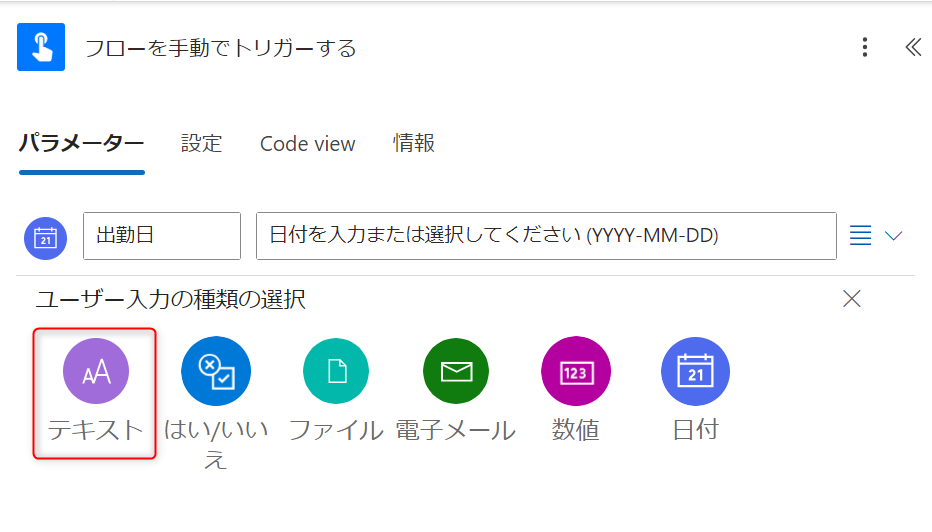932x532 pixels.
Task: Click the calendar icon beside 出勤日
Action: tap(45, 238)
